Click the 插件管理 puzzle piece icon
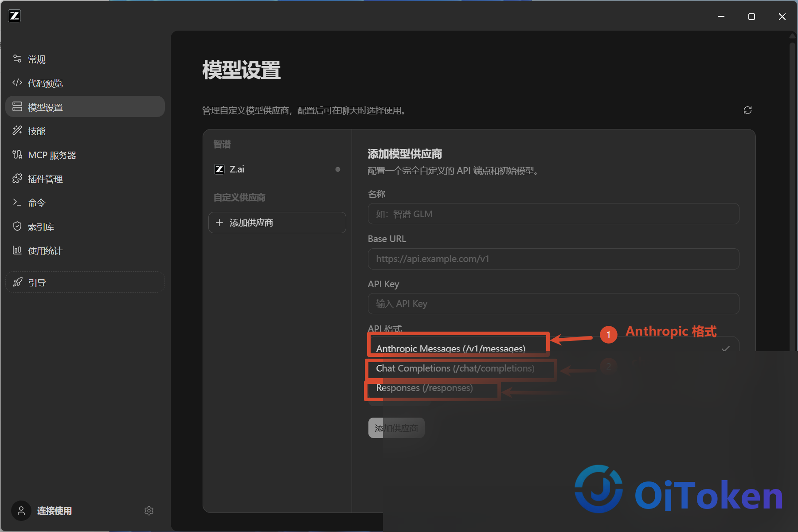 17,179
